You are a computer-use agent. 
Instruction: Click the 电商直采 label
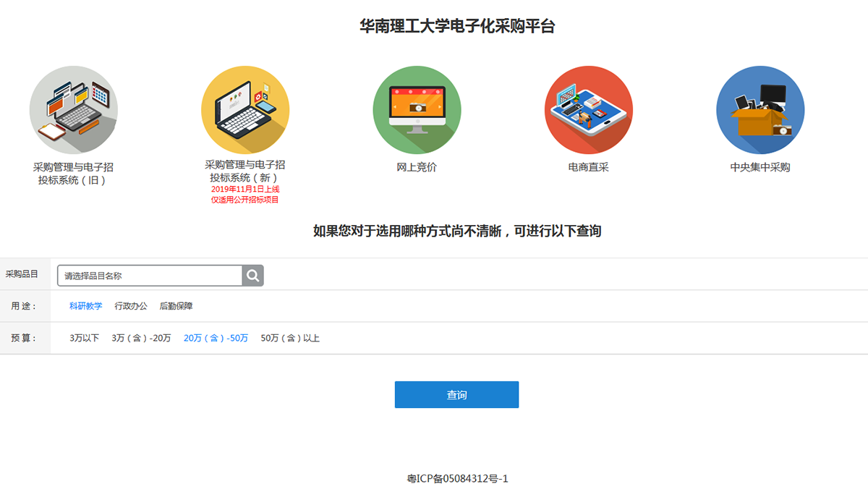[x=589, y=167]
